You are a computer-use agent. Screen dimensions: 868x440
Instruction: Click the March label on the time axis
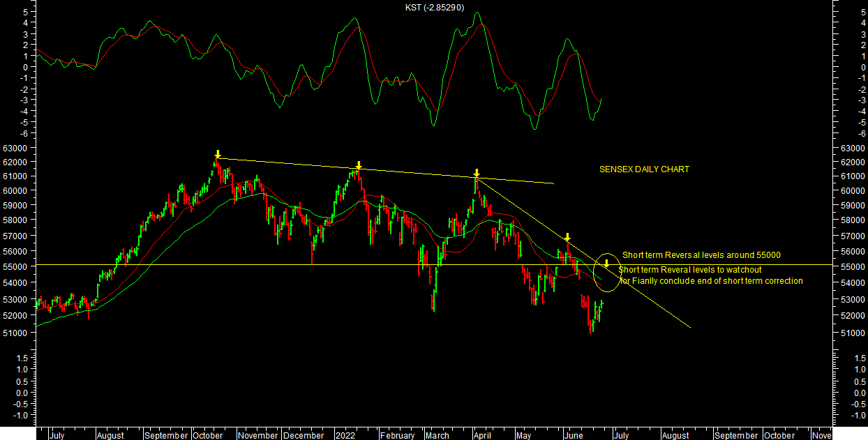[437, 435]
